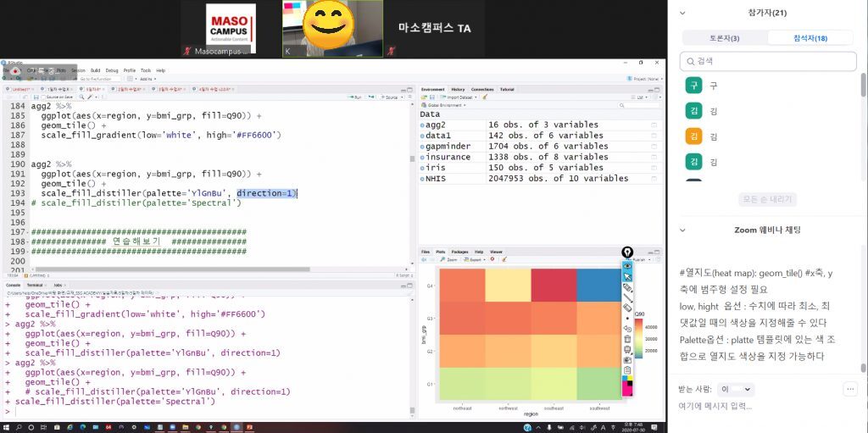The width and height of the screenshot is (868, 433).
Task: Expand the Global Environment dropdown
Action: (x=447, y=105)
